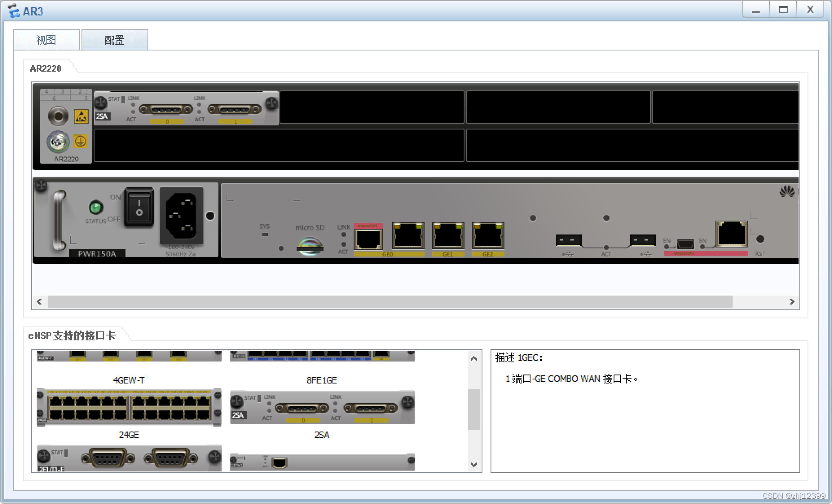The height and width of the screenshot is (504, 832).
Task: Click the left USB port
Action: (x=568, y=240)
